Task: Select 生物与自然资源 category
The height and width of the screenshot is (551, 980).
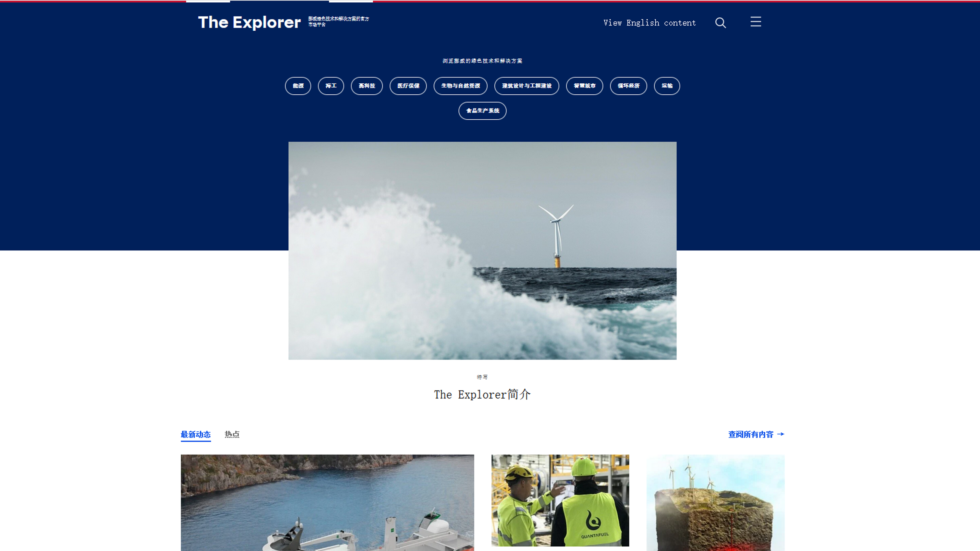Action: (x=460, y=86)
